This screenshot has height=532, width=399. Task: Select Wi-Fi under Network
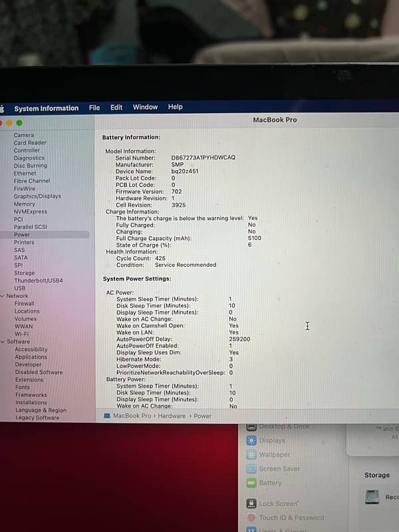21,334
